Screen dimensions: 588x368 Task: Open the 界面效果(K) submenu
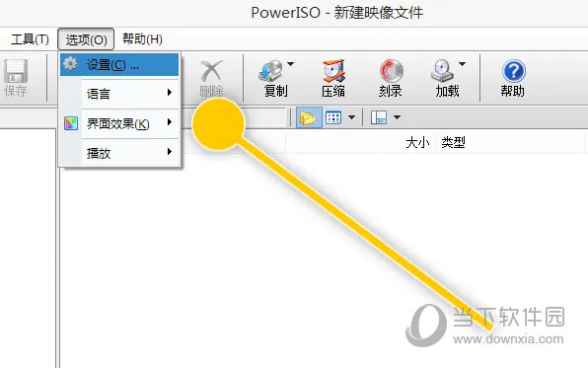click(x=119, y=123)
